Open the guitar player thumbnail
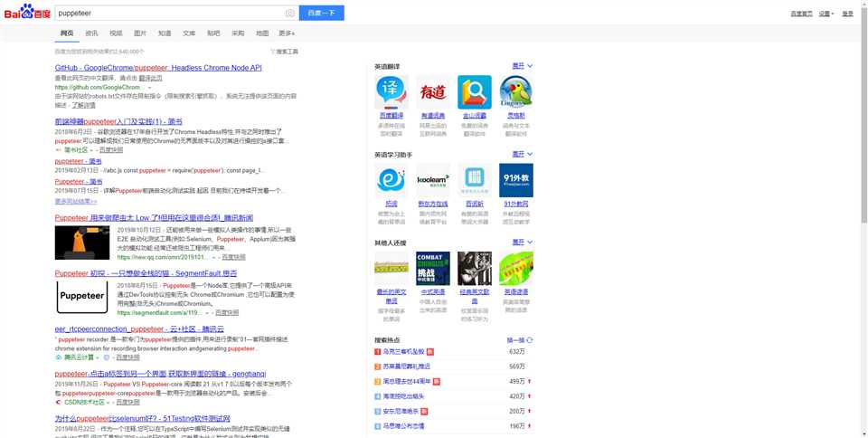The image size is (868, 438). 475,269
